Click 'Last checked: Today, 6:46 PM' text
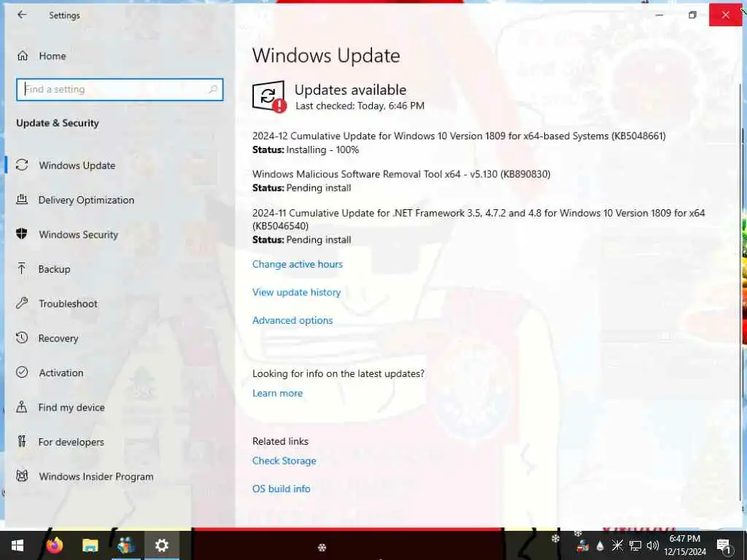 360,106
